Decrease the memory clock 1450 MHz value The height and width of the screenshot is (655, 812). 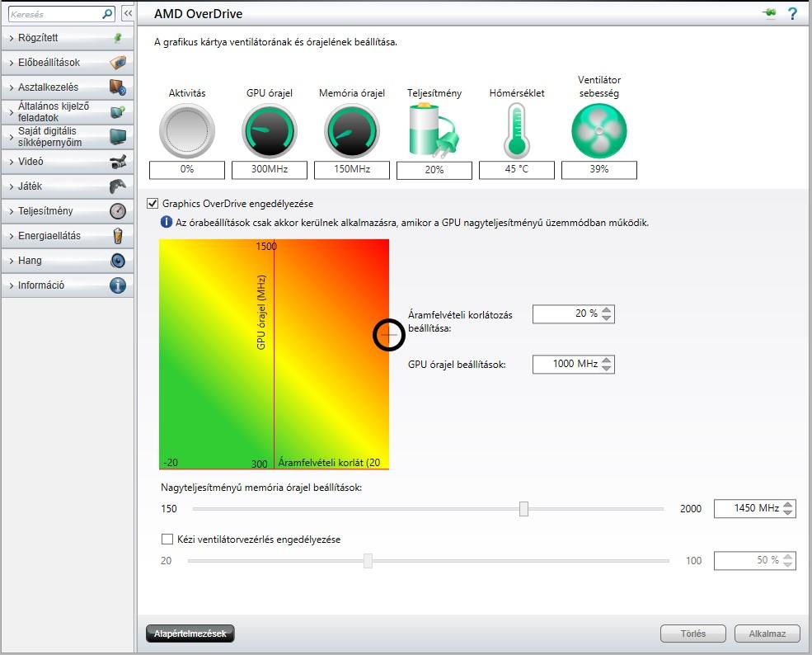(x=787, y=512)
